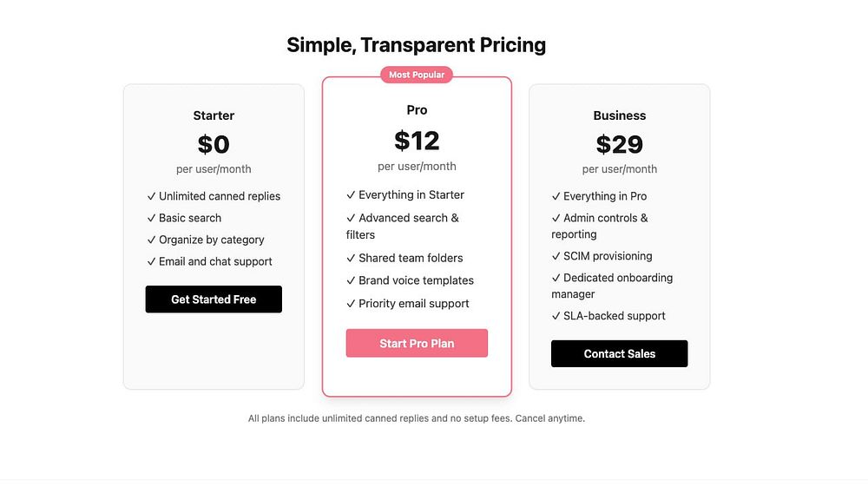Click checkmark next to Shared team folders
This screenshot has height=500, width=868.
click(x=351, y=258)
